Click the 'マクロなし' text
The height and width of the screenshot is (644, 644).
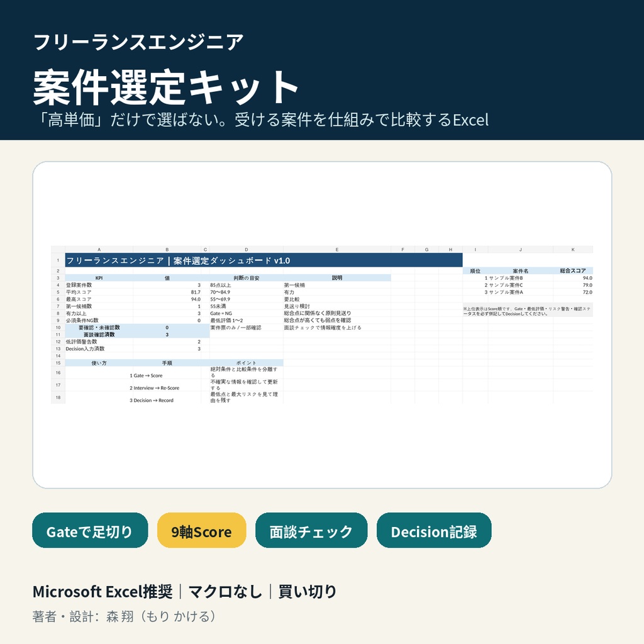point(225,592)
